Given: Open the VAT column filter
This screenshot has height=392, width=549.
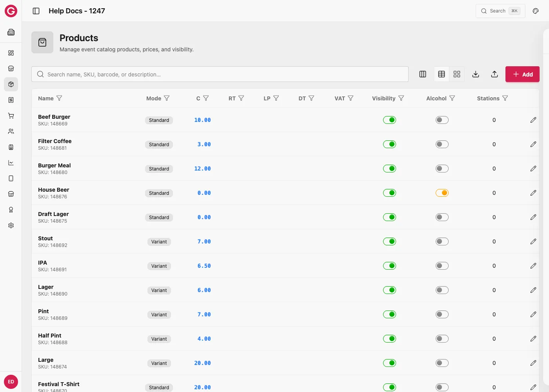Looking at the screenshot, I should 351,98.
